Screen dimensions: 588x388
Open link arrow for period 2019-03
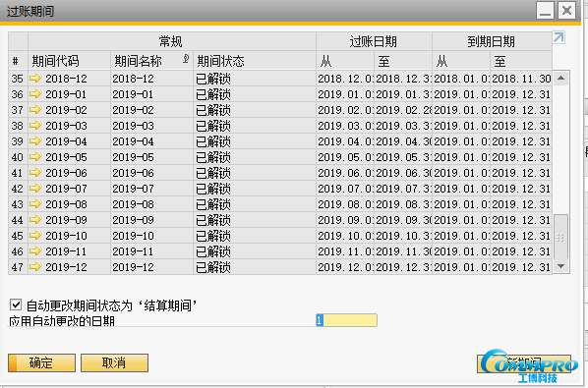tap(35, 126)
